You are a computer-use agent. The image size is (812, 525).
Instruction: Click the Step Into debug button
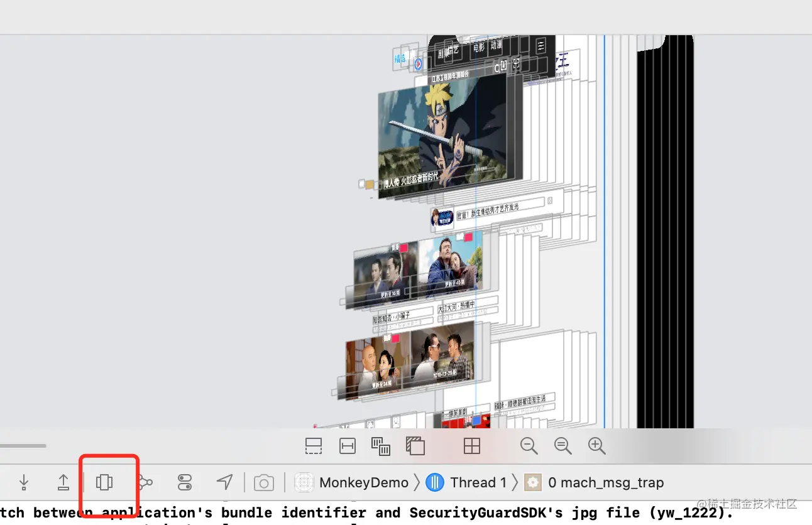24,482
